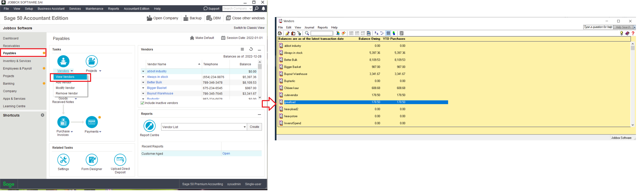Image resolution: width=644 pixels, height=194 pixels.
Task: Open the Settings related task icon
Action: (x=64, y=160)
